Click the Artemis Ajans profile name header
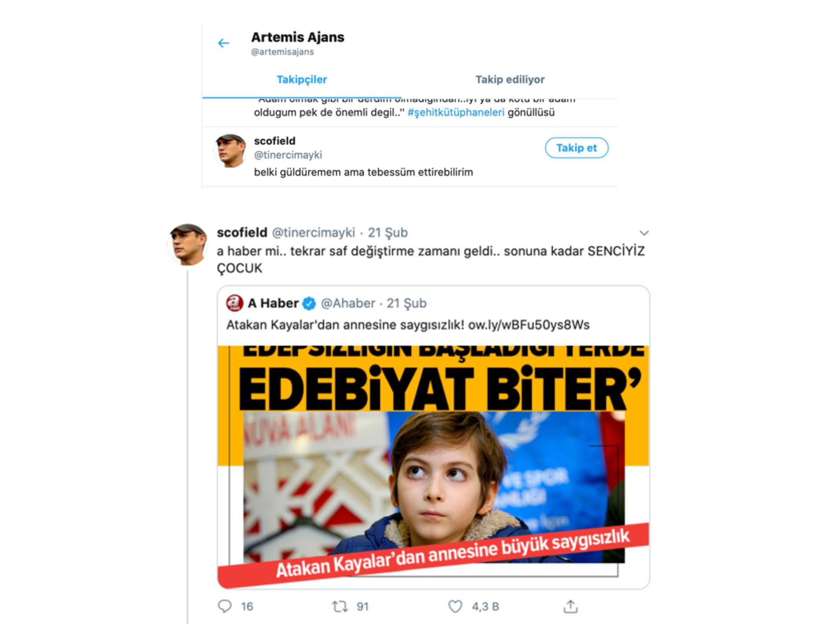This screenshot has height=630, width=840. coord(298,37)
